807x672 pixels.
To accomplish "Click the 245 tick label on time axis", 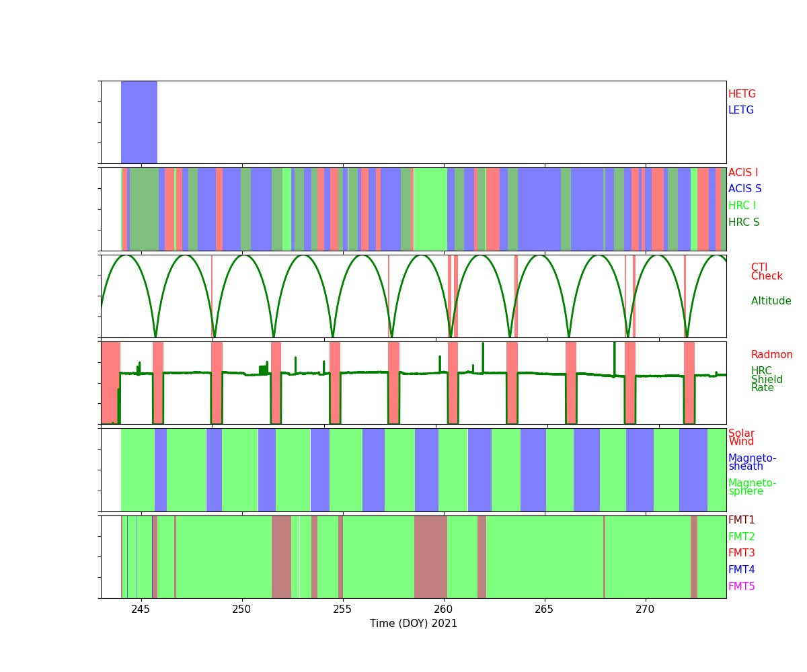I will click(x=141, y=609).
